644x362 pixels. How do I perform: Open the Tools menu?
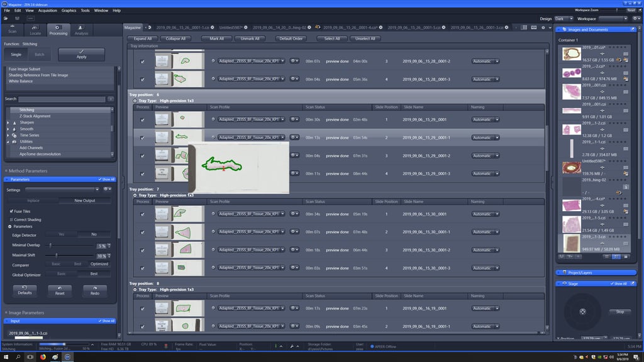coord(85,10)
